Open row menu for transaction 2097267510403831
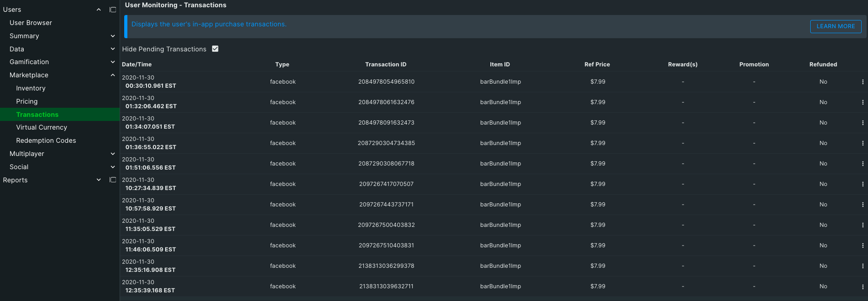868x301 pixels. (863, 246)
